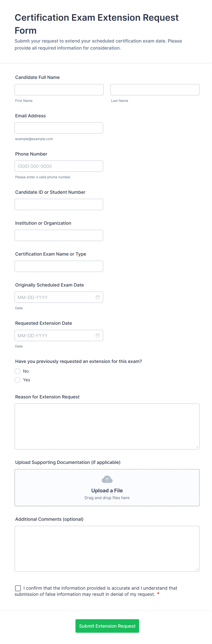Select No for previous extension request
The height and width of the screenshot is (644, 212).
pyautogui.click(x=18, y=371)
